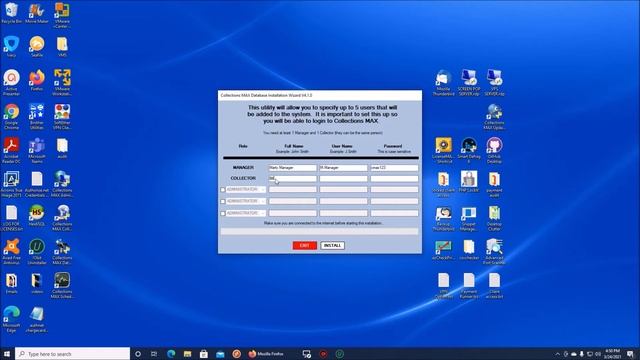Open the PHP Locker desktop icon
This screenshot has width=640, height=360.
click(469, 182)
